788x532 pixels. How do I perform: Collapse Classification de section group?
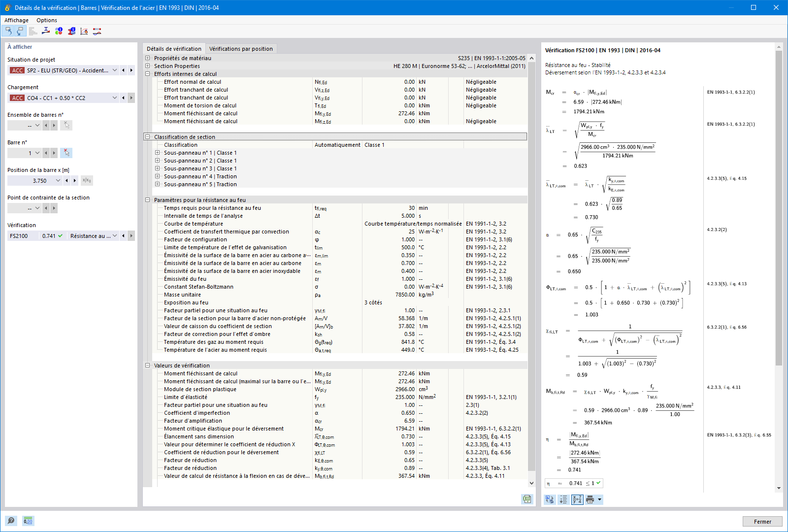coord(147,137)
